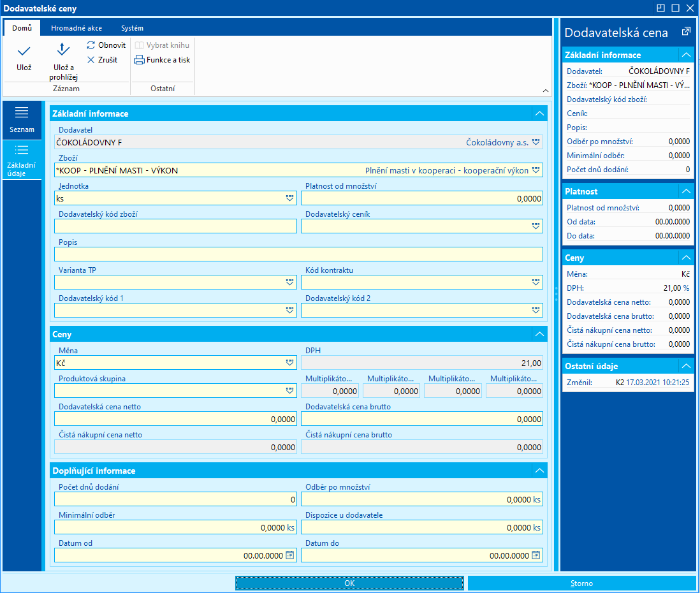Viewport: 700px width, 593px height.
Task: Open Datum do calendar picker
Action: [x=536, y=555]
